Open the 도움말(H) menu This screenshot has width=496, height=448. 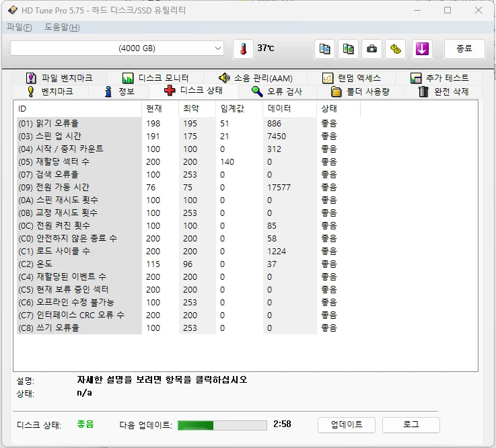(x=62, y=27)
